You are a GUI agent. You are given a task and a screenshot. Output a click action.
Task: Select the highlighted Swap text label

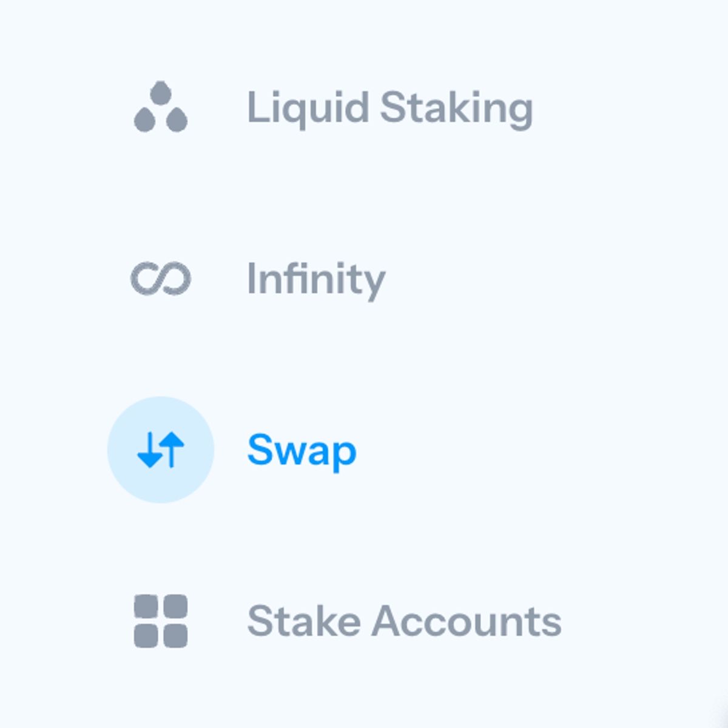(x=302, y=451)
